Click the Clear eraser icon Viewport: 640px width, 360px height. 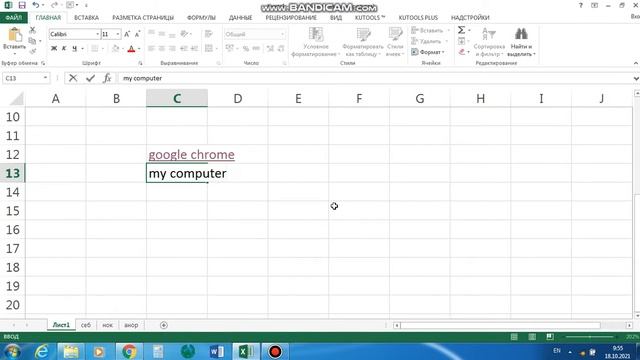click(x=462, y=52)
